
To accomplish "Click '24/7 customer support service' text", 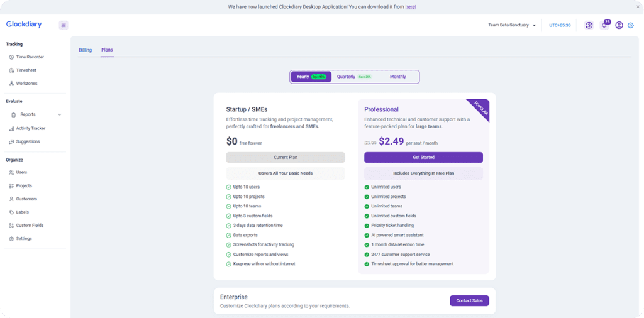I will tap(401, 255).
